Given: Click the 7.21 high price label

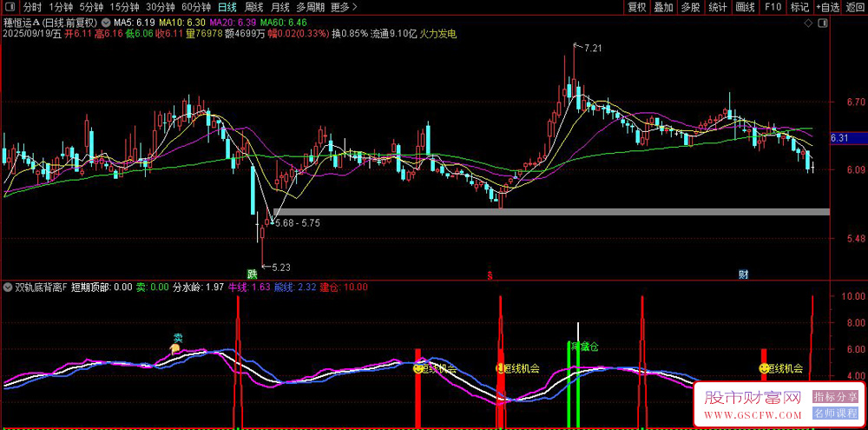Looking at the screenshot, I should click(x=593, y=48).
